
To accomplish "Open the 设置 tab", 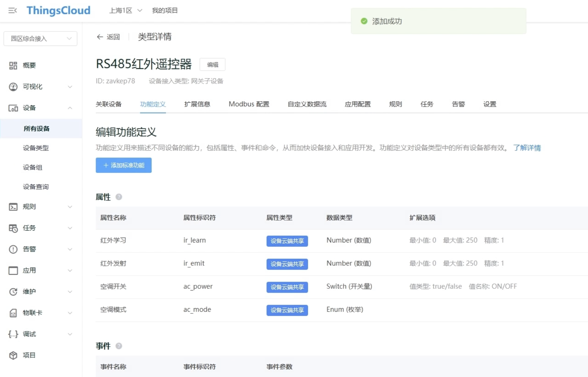I will (490, 104).
